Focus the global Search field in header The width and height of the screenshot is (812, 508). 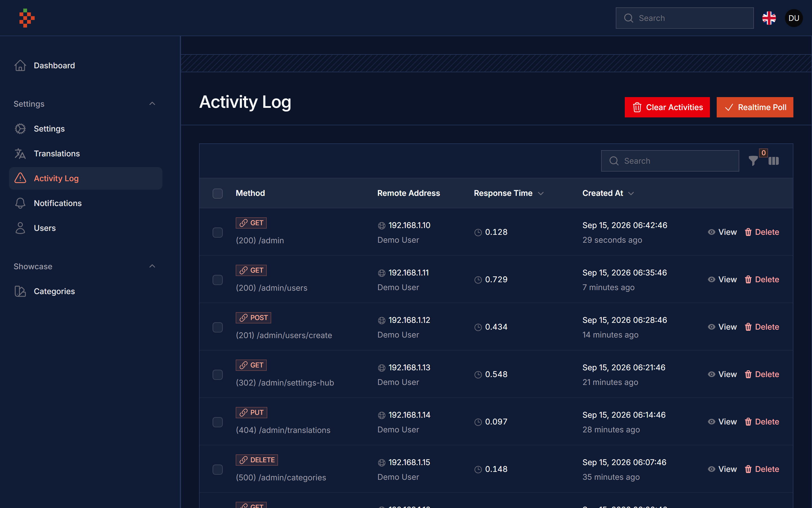pos(685,18)
